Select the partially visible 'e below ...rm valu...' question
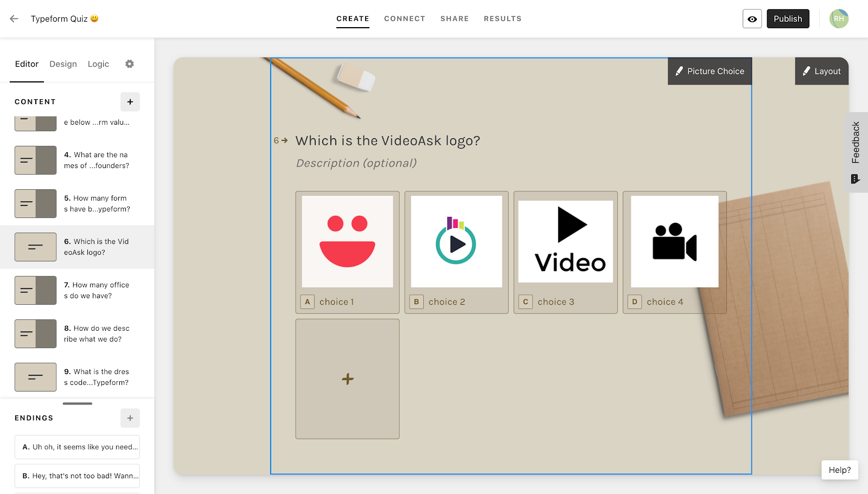868x494 pixels. [77, 123]
